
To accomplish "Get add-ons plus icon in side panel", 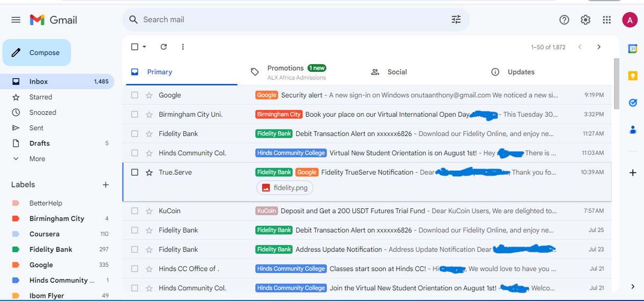I will pyautogui.click(x=633, y=172).
